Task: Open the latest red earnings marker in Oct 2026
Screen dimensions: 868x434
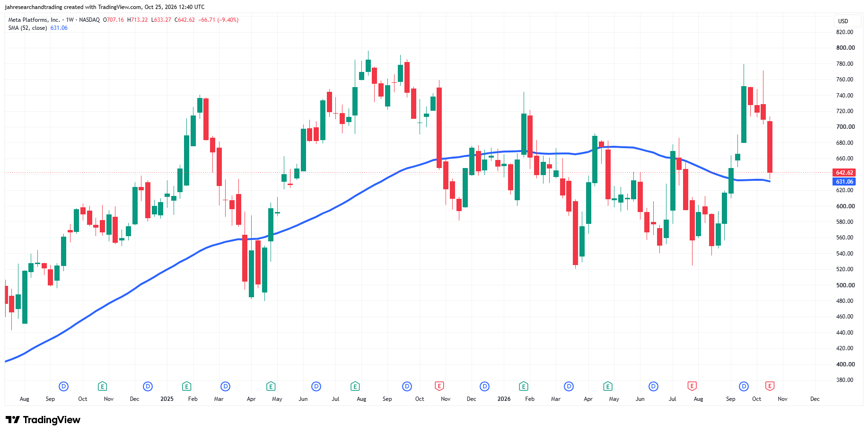Action: pos(770,386)
